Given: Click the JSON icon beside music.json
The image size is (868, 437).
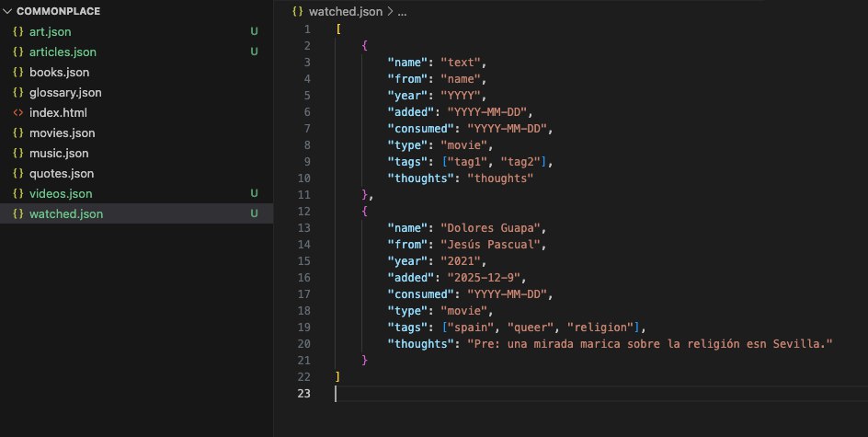Looking at the screenshot, I should pos(18,153).
